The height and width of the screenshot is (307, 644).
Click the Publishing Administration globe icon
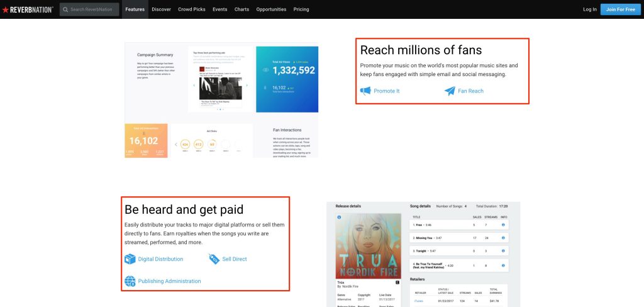pos(130,281)
